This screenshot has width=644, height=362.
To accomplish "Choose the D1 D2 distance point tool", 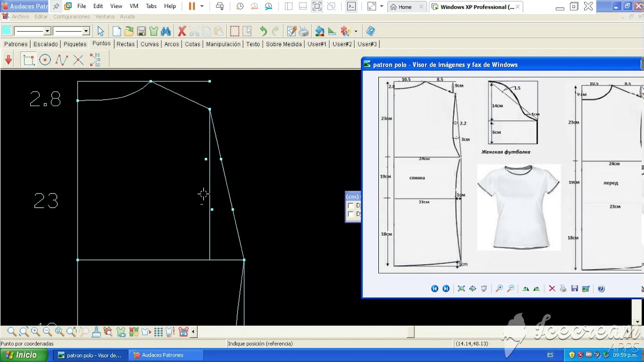I will pos(95,60).
